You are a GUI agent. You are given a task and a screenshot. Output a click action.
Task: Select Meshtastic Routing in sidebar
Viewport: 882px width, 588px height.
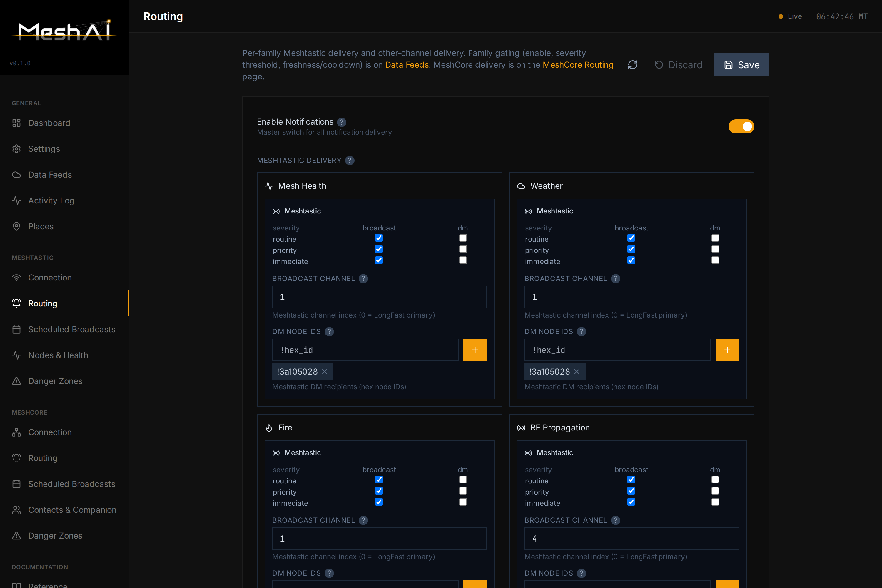[x=64, y=303]
